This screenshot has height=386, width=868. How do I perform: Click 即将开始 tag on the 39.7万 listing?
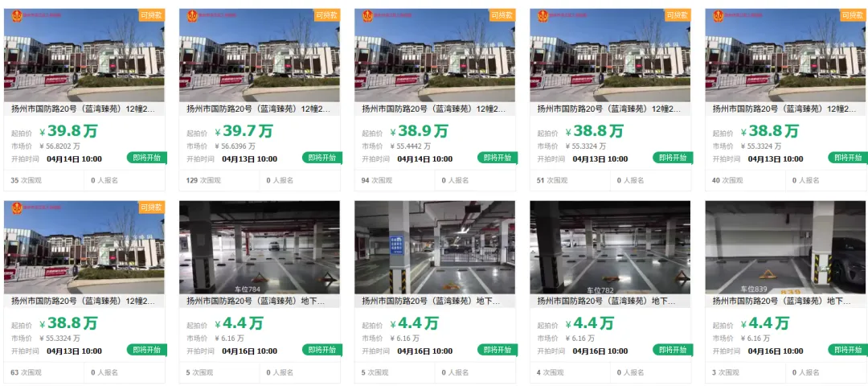[322, 158]
